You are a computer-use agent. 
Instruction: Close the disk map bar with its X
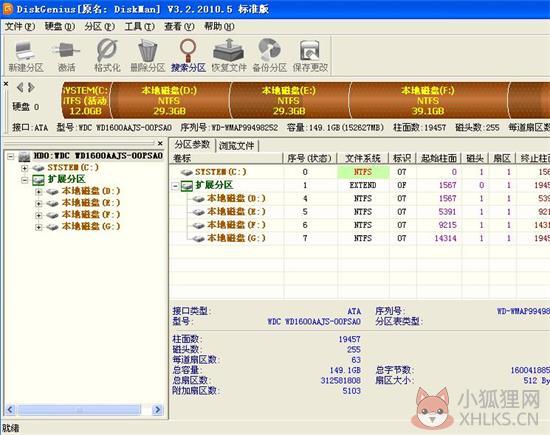(6, 84)
